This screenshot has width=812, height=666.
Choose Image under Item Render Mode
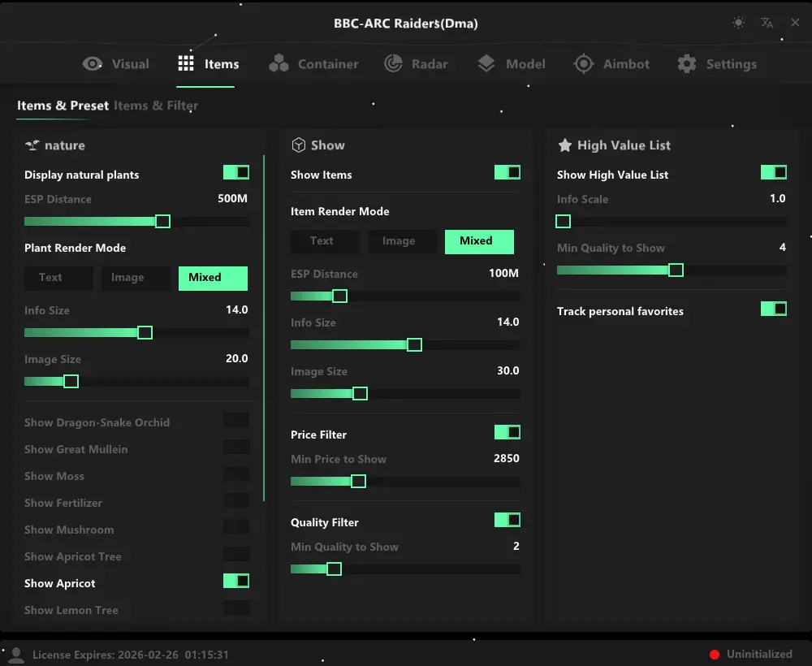[399, 241]
